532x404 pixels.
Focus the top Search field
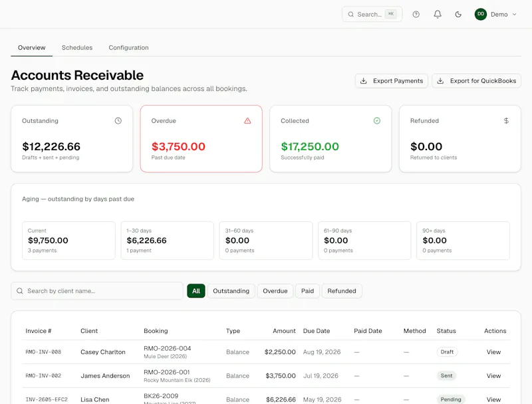point(372,14)
